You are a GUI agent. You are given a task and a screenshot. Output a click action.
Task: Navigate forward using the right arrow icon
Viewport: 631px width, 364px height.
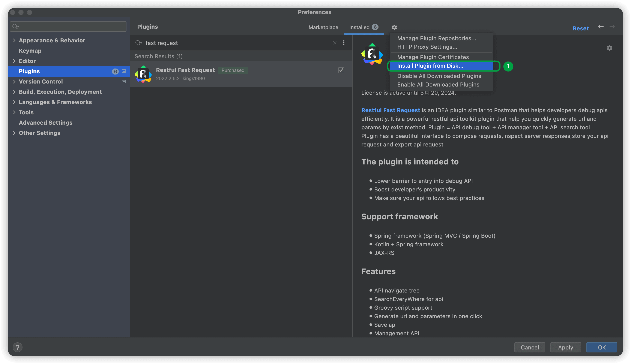coord(613,27)
